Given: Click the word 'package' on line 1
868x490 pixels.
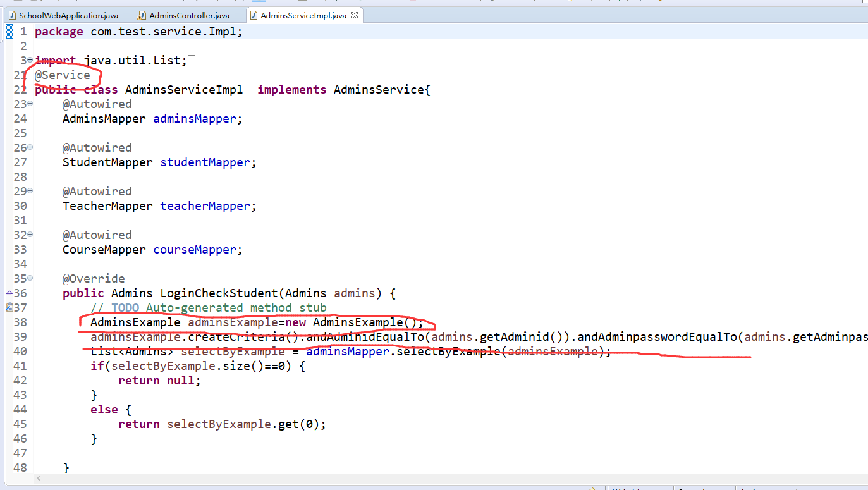Looking at the screenshot, I should click(x=59, y=32).
